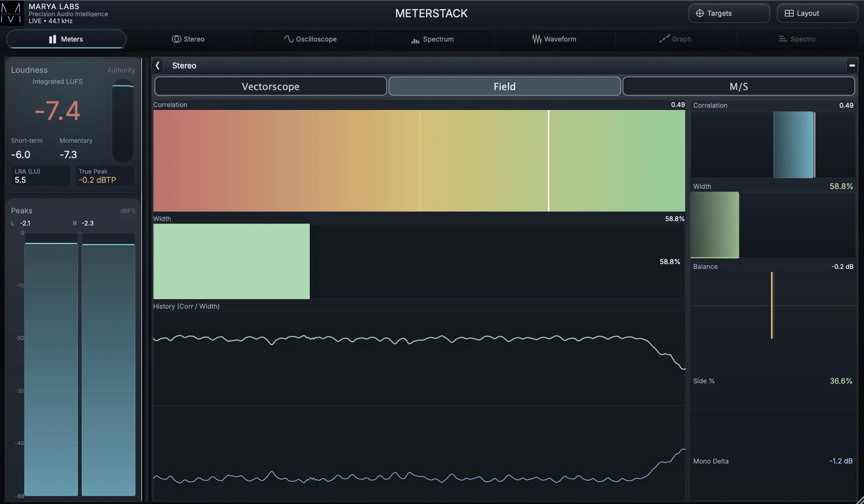Collapse Stereo panel with back chevron
Viewport: 864px width, 504px height.
pos(157,65)
